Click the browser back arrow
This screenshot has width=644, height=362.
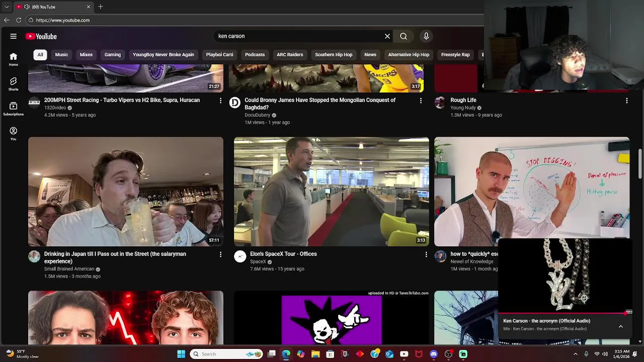7,20
